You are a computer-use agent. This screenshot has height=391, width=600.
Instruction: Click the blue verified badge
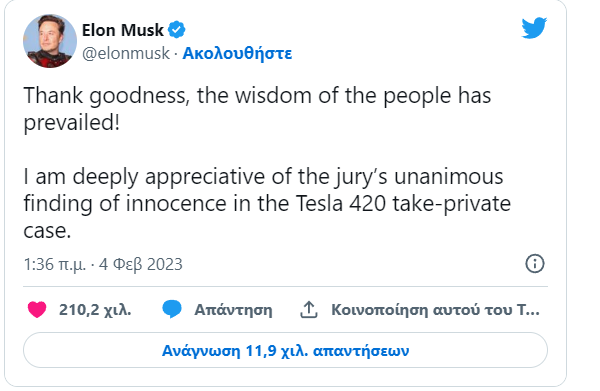[177, 30]
